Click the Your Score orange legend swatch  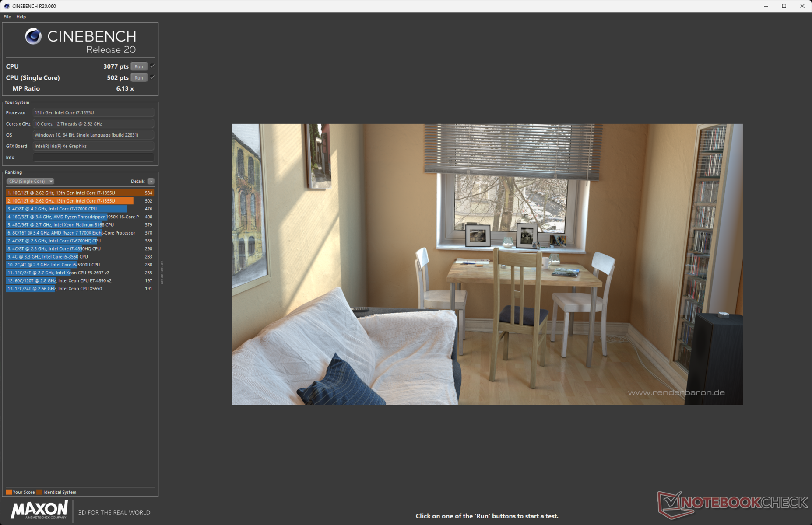9,492
